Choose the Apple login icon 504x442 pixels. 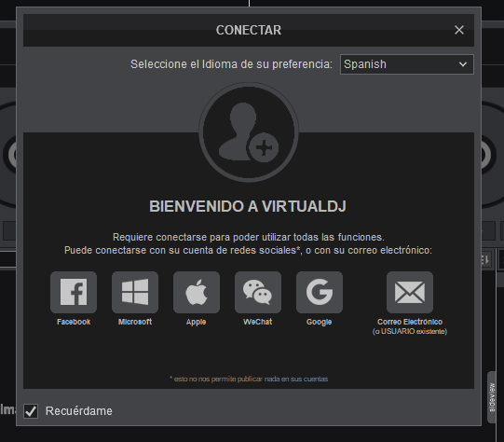[197, 292]
